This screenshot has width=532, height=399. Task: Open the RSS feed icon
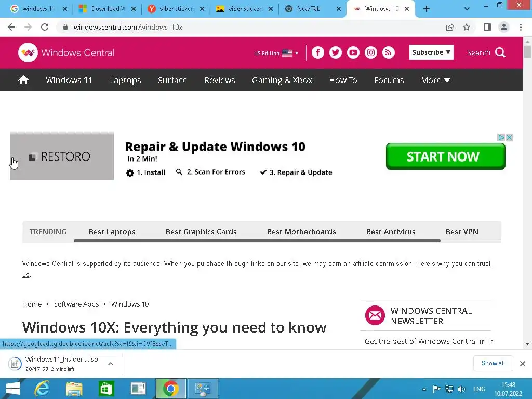point(389,52)
